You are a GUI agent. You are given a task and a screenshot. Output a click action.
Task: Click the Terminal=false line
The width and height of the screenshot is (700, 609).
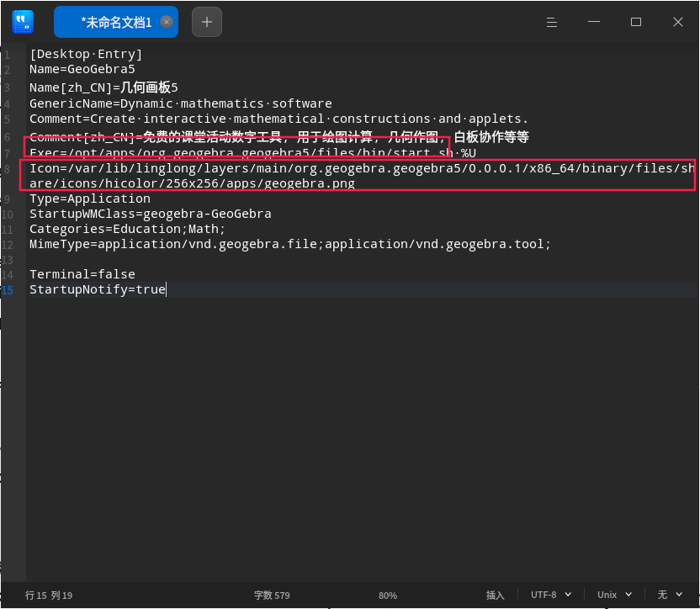tap(82, 274)
